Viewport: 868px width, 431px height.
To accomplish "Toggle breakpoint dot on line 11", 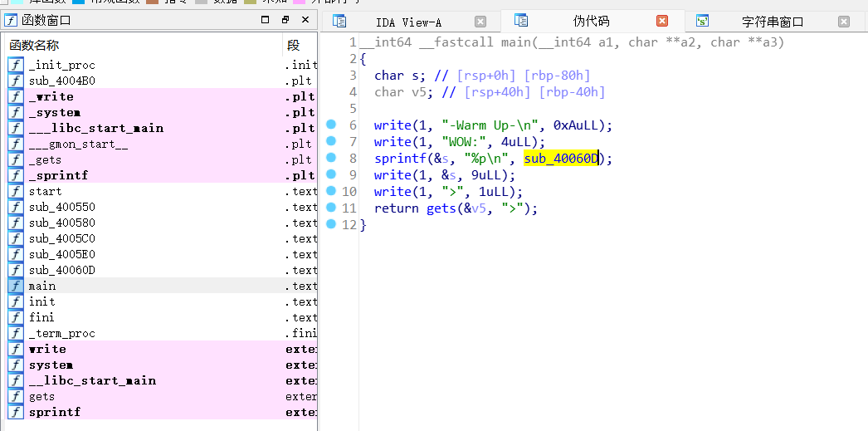I will point(331,207).
